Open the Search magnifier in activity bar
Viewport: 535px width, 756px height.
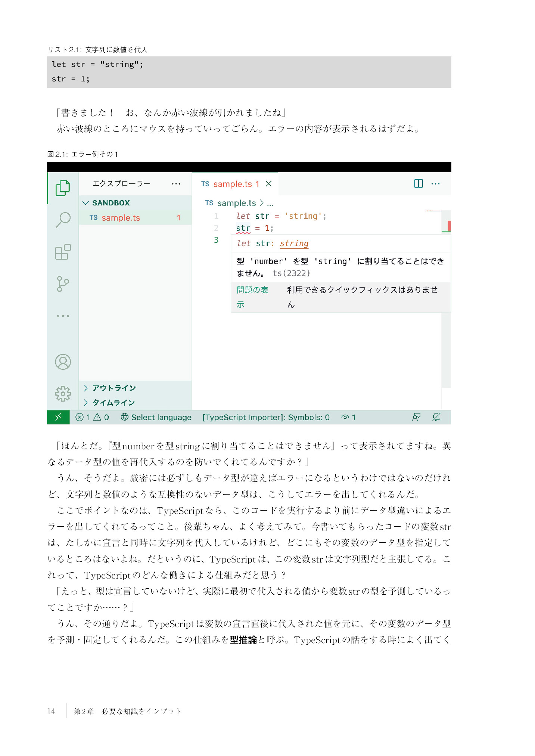tap(63, 220)
